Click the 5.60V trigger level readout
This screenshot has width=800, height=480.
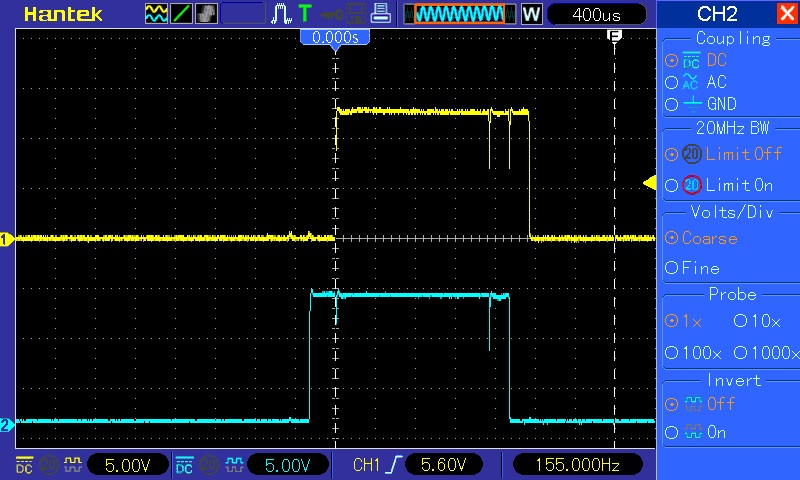[443, 465]
